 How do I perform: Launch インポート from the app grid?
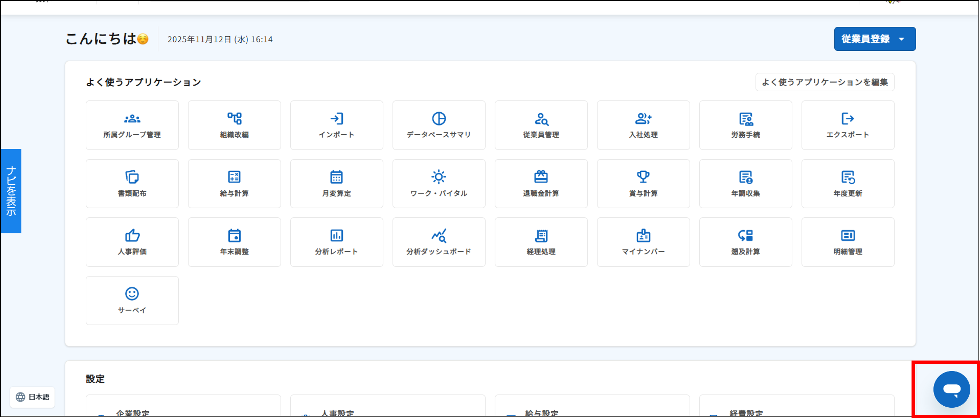click(336, 125)
